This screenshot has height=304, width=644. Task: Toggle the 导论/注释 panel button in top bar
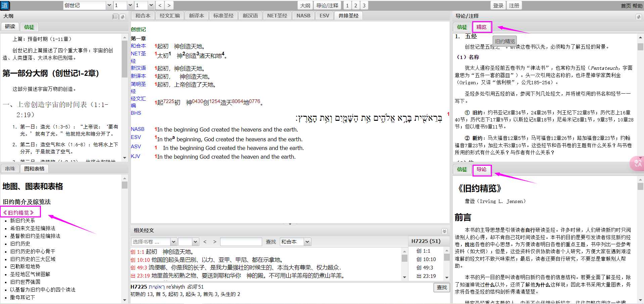(327, 5)
